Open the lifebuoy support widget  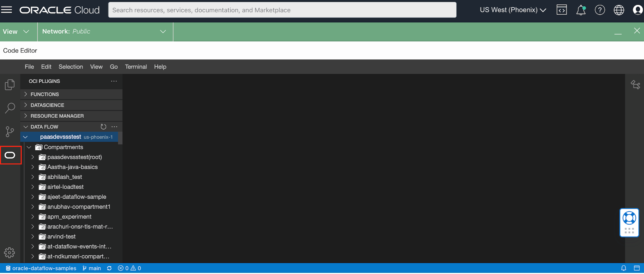click(x=629, y=218)
